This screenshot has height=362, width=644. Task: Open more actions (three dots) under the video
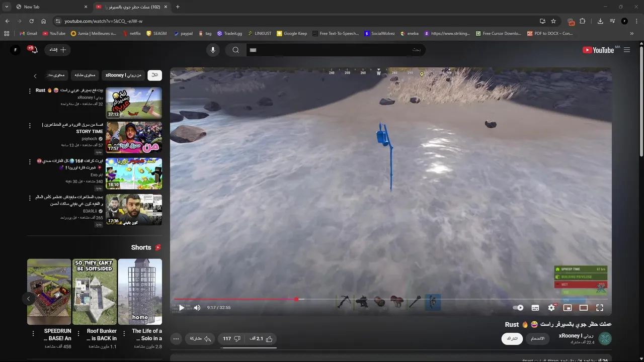(x=176, y=339)
